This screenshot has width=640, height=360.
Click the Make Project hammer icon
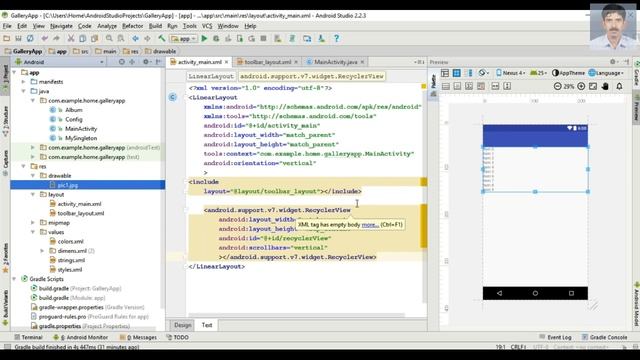click(x=162, y=38)
